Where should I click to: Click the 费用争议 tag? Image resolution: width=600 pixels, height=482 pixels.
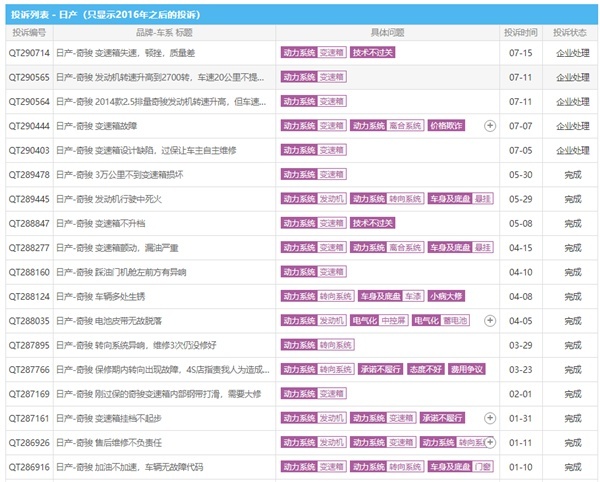pyautogui.click(x=467, y=369)
